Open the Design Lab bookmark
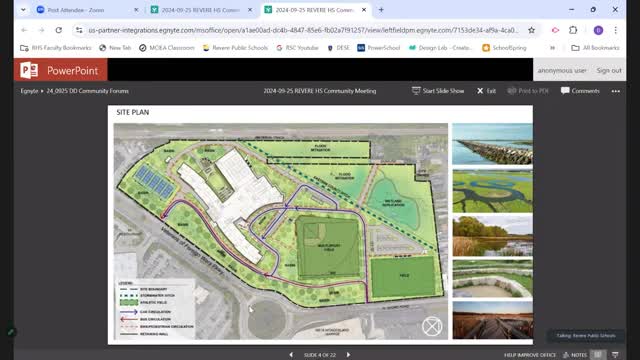This screenshot has height=360, width=640. click(x=440, y=48)
